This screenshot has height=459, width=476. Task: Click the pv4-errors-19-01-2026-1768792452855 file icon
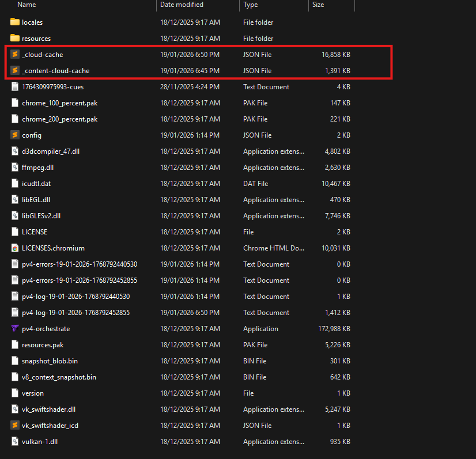pyautogui.click(x=15, y=280)
